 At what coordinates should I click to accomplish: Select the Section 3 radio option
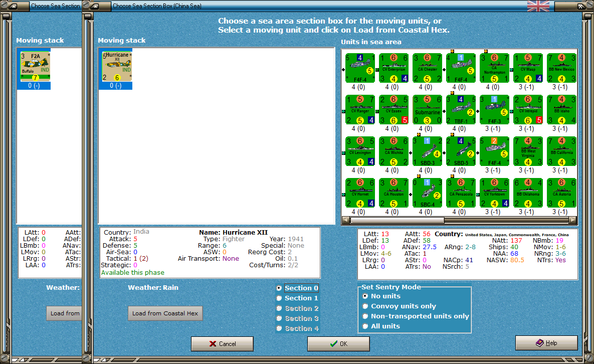[298, 318]
